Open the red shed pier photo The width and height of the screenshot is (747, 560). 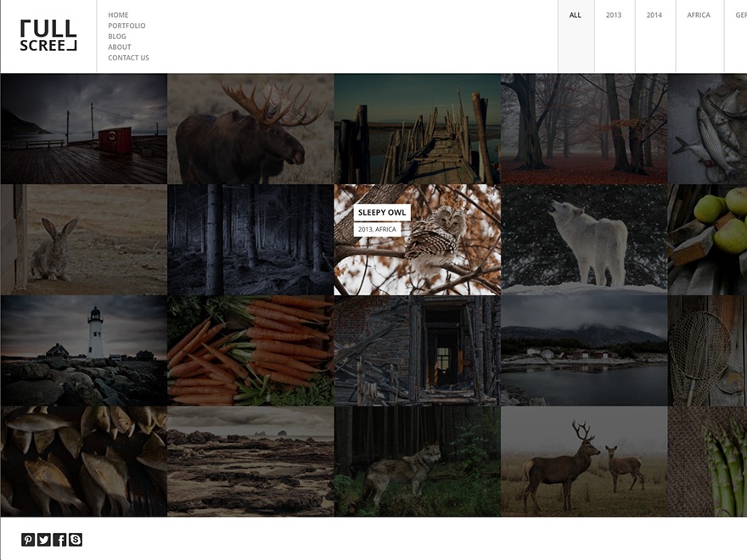pyautogui.click(x=84, y=129)
